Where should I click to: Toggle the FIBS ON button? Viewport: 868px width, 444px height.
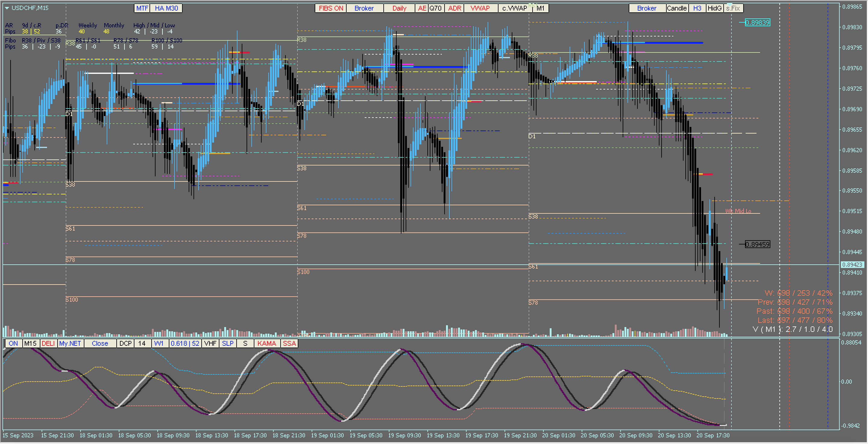pyautogui.click(x=331, y=8)
